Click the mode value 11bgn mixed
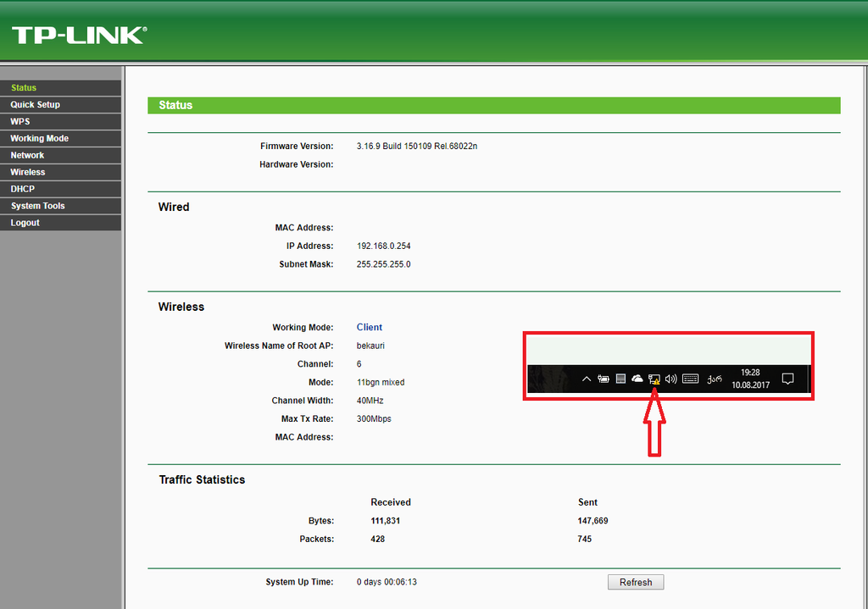This screenshot has width=868, height=609. click(381, 382)
